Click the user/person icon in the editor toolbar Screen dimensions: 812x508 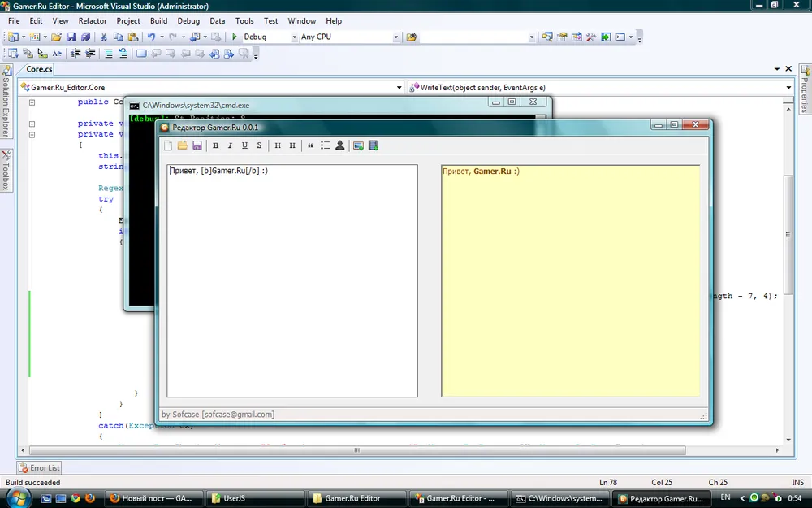coord(339,145)
